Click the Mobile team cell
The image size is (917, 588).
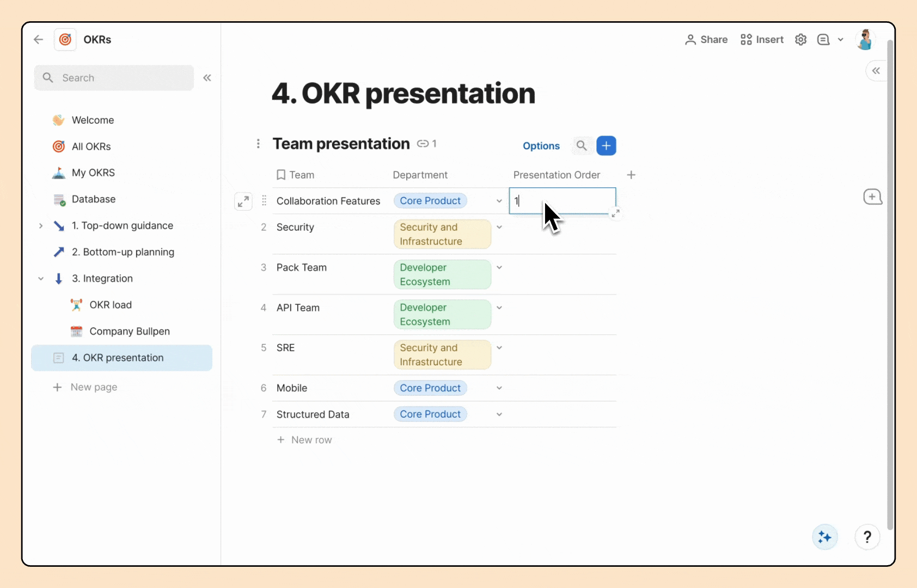pos(292,388)
